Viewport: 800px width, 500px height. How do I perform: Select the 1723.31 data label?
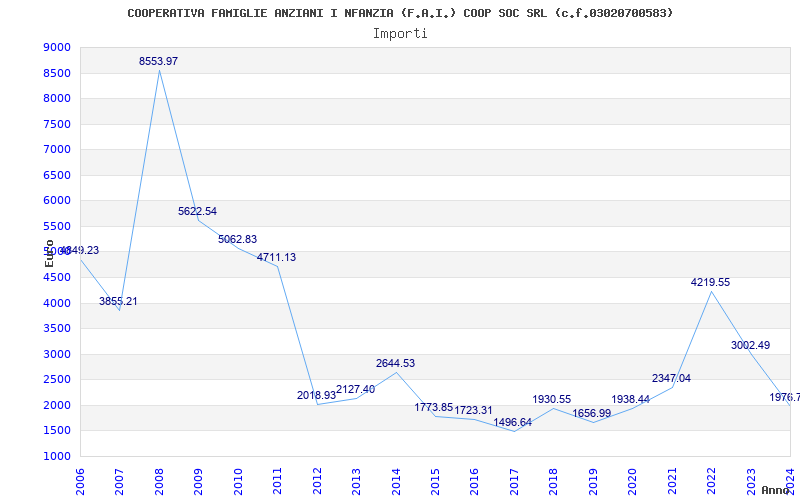click(x=473, y=411)
